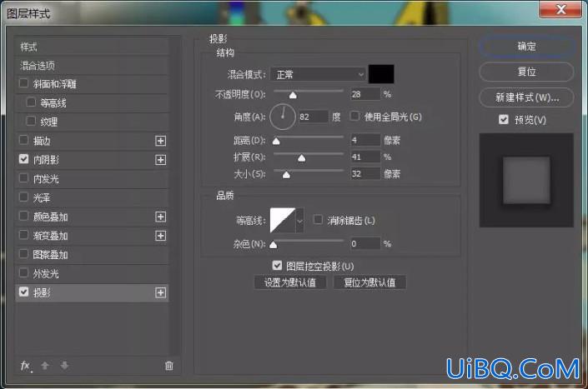Click the 大小 slider handle
Viewport: 588px width, 389px height.
[286, 175]
